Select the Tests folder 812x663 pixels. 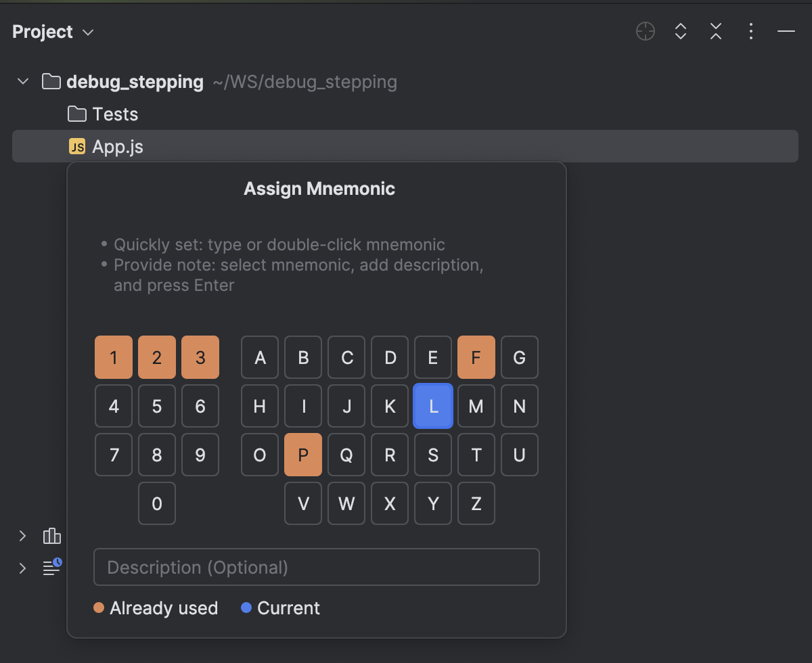[115, 114]
